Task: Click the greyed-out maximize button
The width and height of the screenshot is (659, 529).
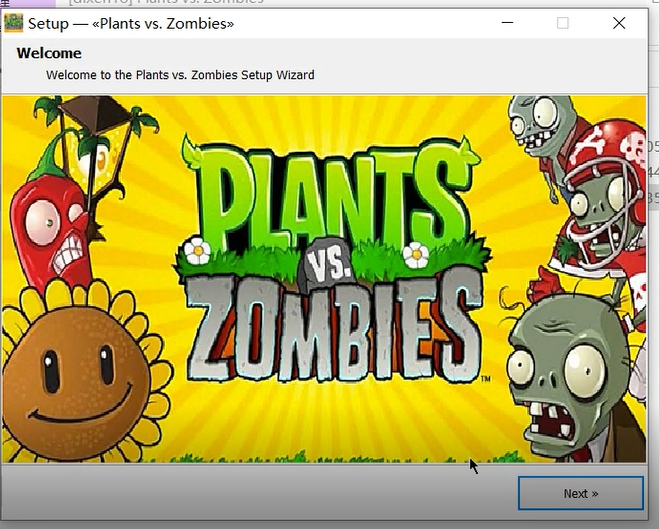Action: pyautogui.click(x=563, y=23)
